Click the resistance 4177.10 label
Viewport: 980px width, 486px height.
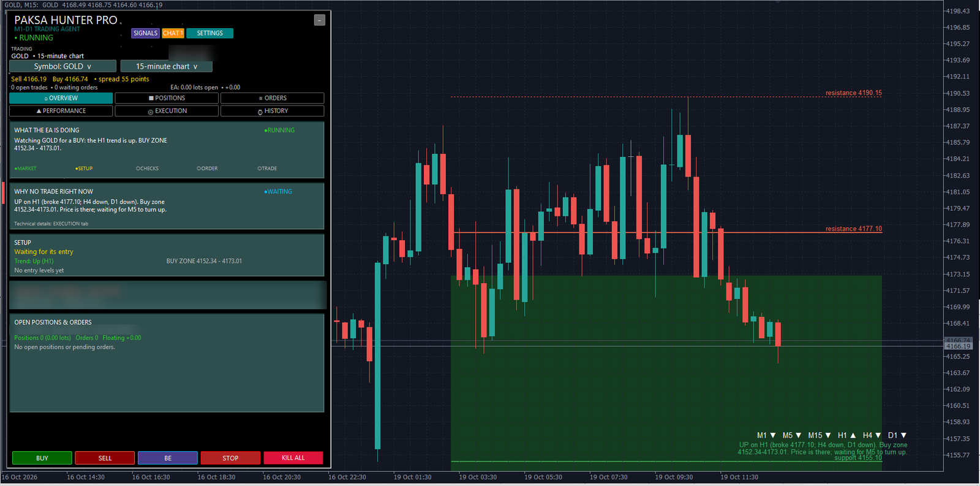click(x=854, y=229)
